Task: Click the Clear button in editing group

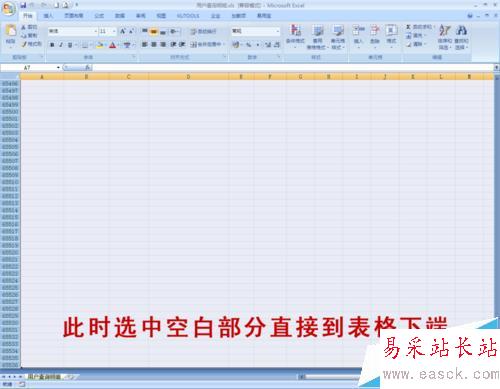Action: (x=415, y=44)
